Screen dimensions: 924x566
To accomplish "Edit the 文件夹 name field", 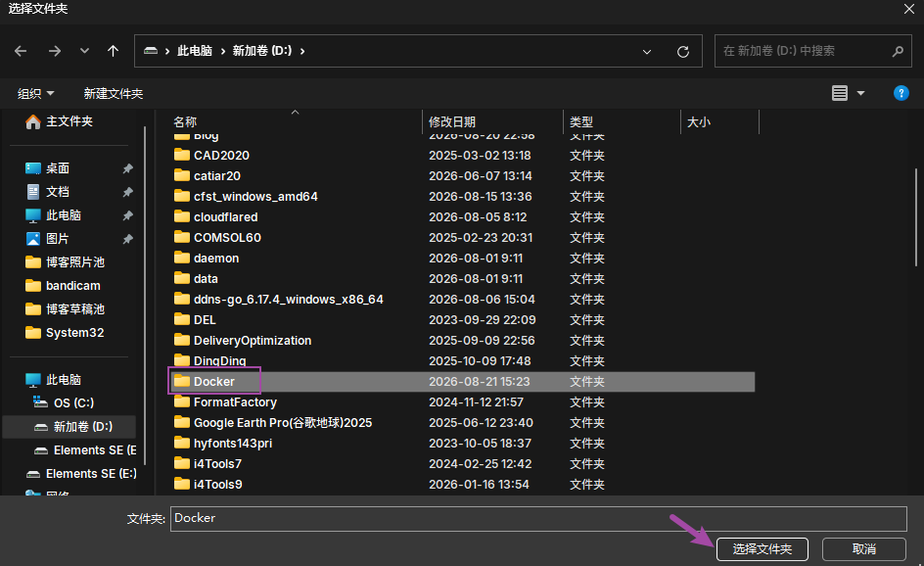I will click(538, 519).
